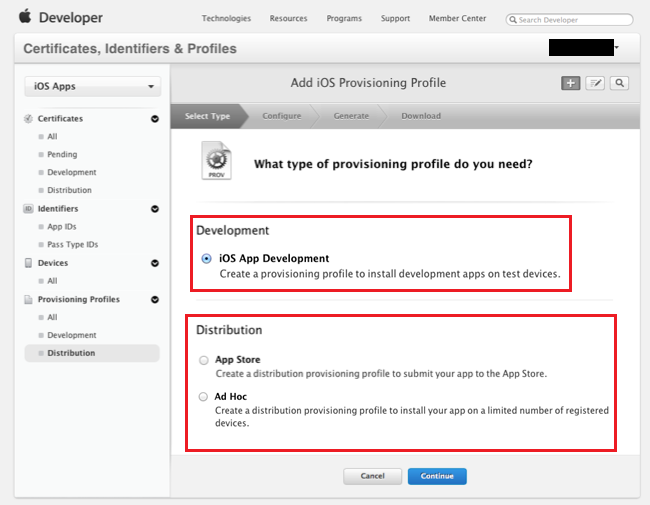Click the Ad Hoc option label
This screenshot has height=505, width=650.
[230, 396]
